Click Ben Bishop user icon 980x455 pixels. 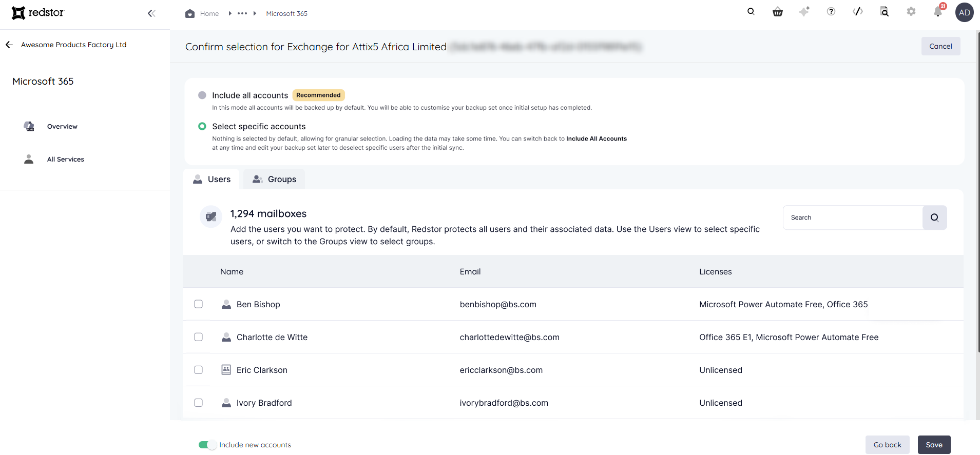point(226,304)
